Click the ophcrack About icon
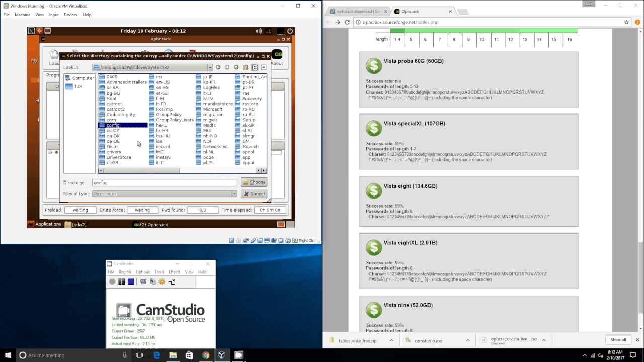The height and width of the screenshot is (362, 644). tap(277, 54)
